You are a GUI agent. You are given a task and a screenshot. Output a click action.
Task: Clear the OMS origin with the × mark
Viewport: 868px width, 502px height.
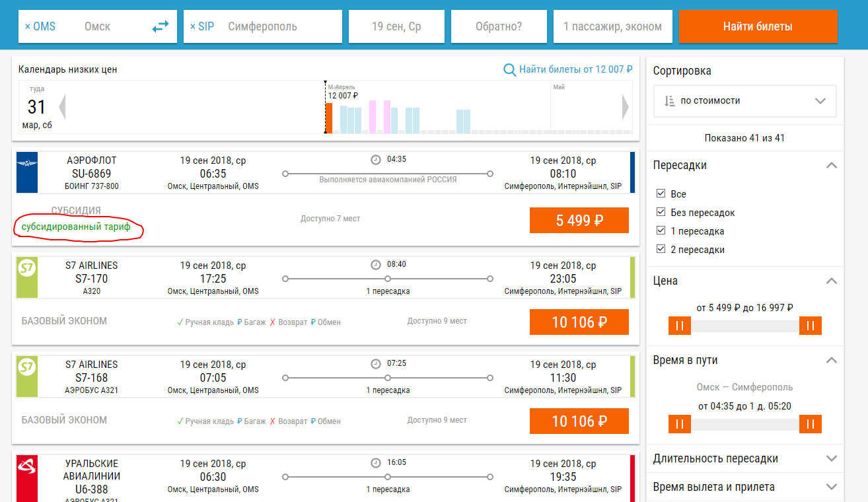click(x=27, y=27)
